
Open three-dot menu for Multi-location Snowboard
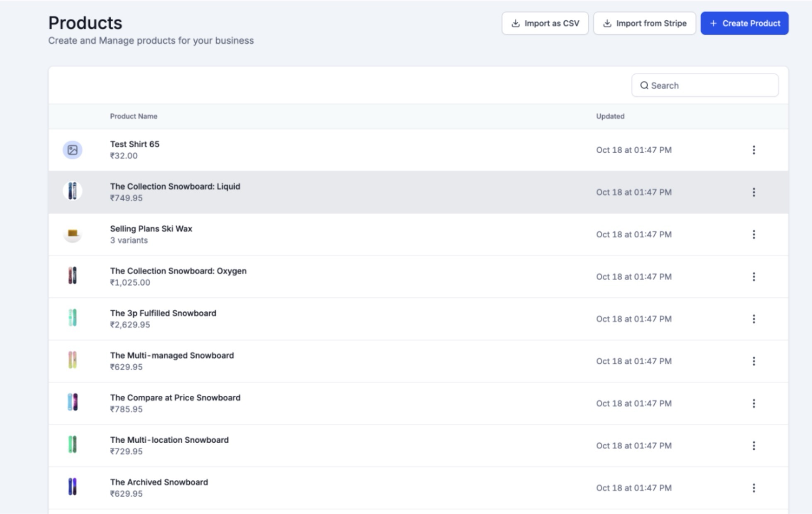pyautogui.click(x=753, y=445)
